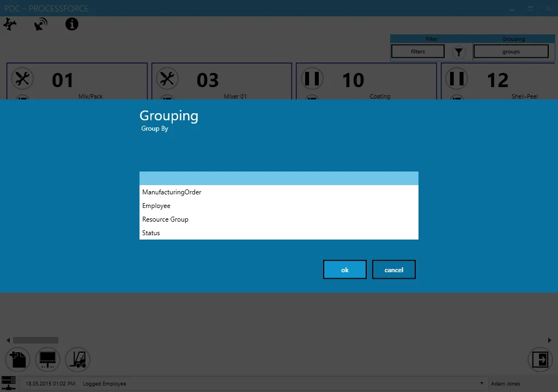The image size is (558, 392).
Task: Click the configuration gears icon
Action: (10, 24)
